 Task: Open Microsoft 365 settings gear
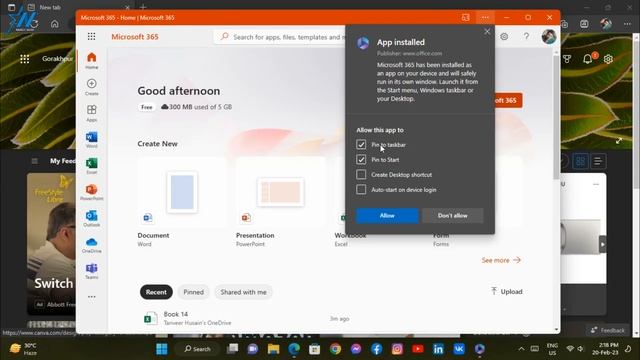coord(504,37)
